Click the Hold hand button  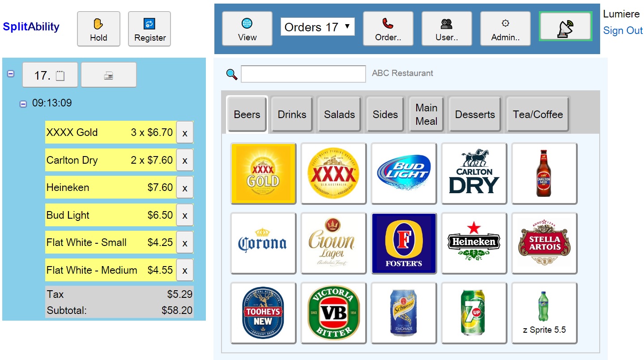pos(98,29)
